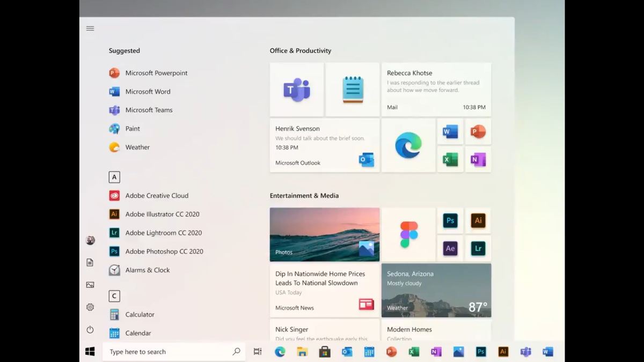
Task: Open Task View from the taskbar
Action: (258, 352)
